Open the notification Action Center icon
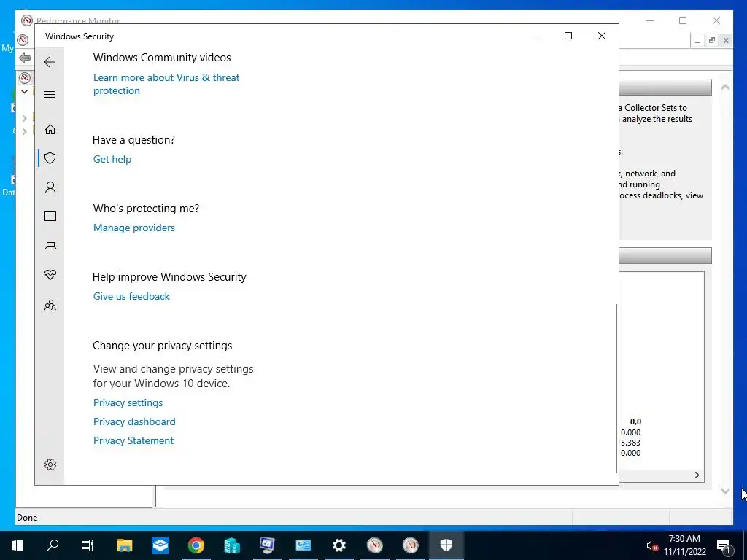Image resolution: width=747 pixels, height=560 pixels. point(724,545)
